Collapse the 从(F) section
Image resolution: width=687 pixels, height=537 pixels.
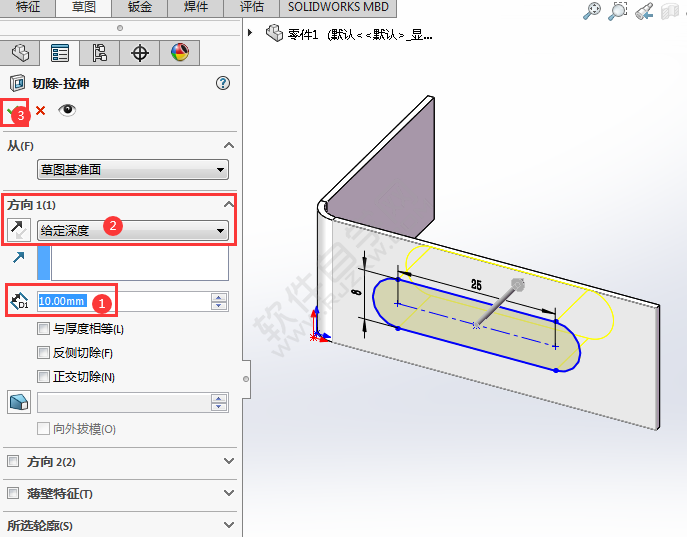click(229, 145)
